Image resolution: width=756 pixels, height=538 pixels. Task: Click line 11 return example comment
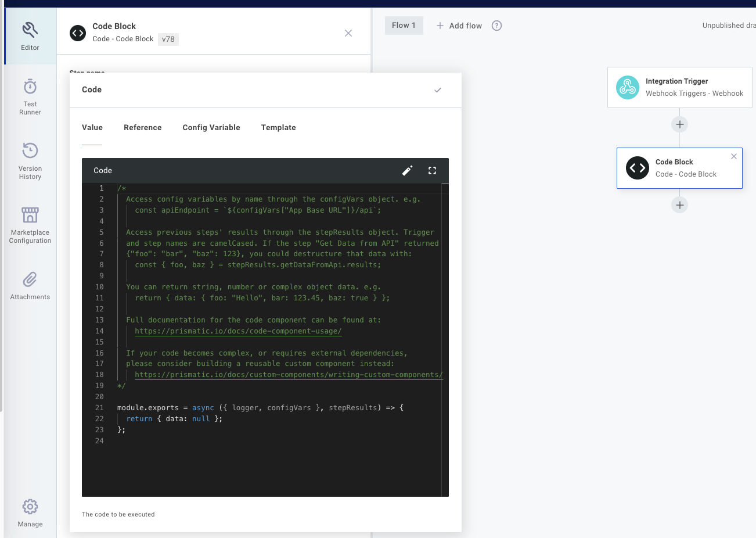[262, 298]
